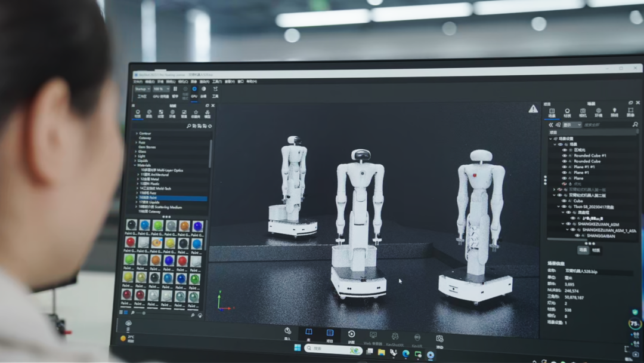Toggle visibility of SHANGKEZUJIAN_ASM
The height and width of the screenshot is (363, 644).
pos(568,224)
